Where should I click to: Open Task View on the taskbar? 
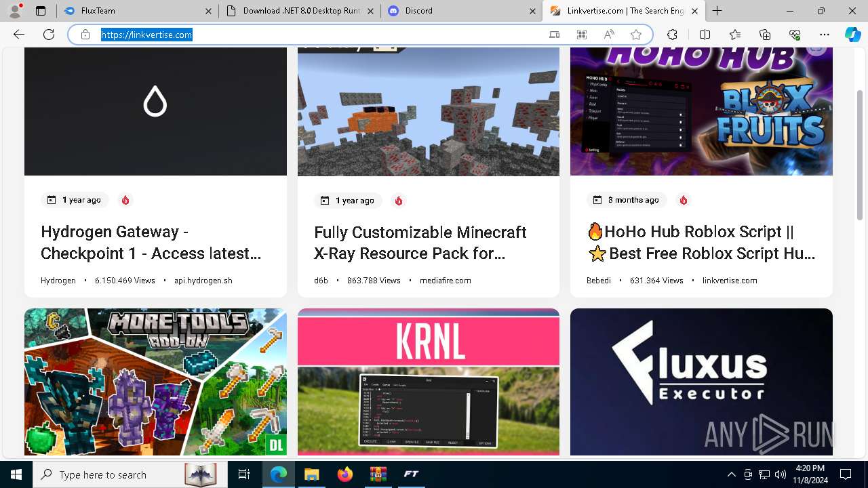(244, 474)
